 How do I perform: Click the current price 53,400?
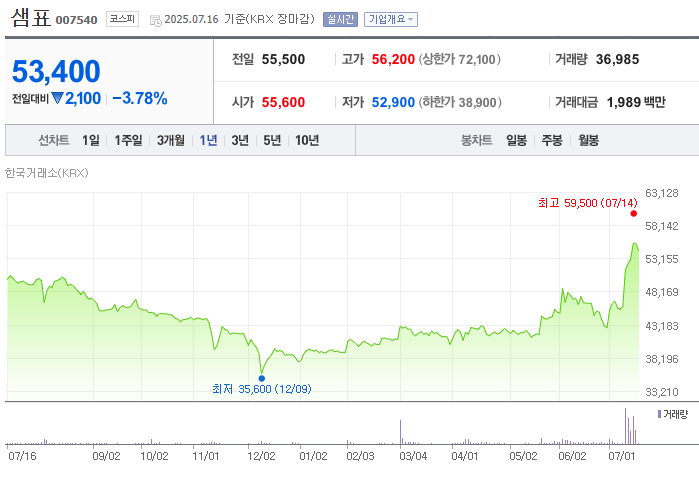(56, 71)
